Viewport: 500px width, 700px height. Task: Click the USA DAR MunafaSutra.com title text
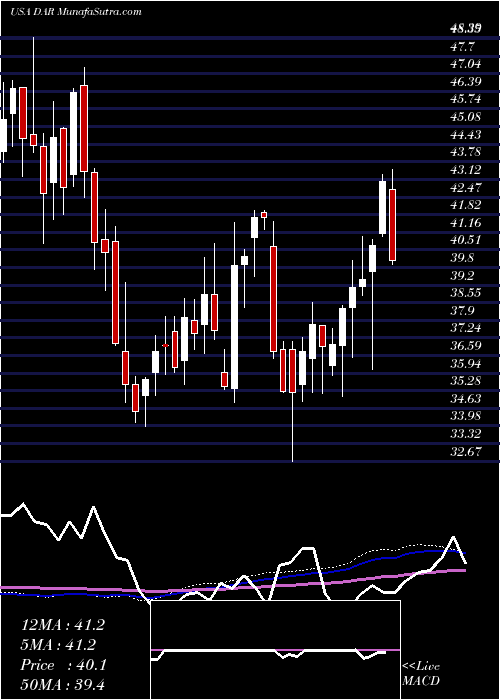[75, 12]
